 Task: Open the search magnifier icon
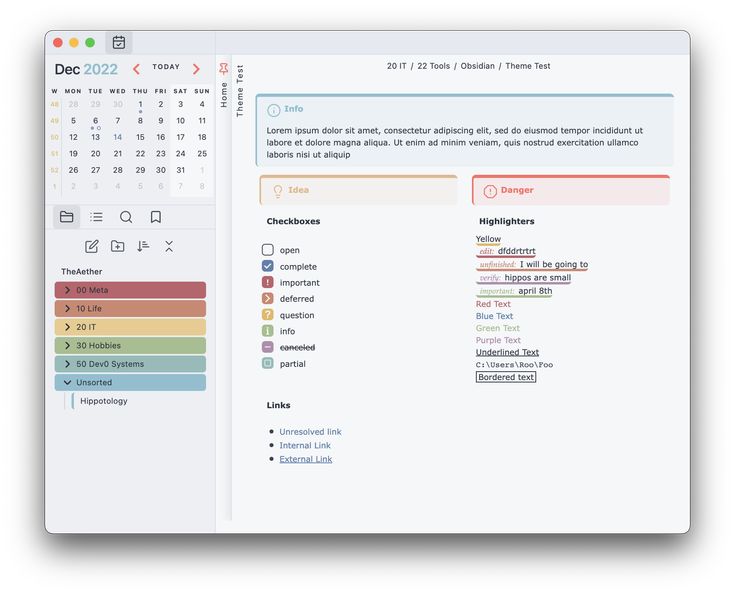tap(126, 217)
